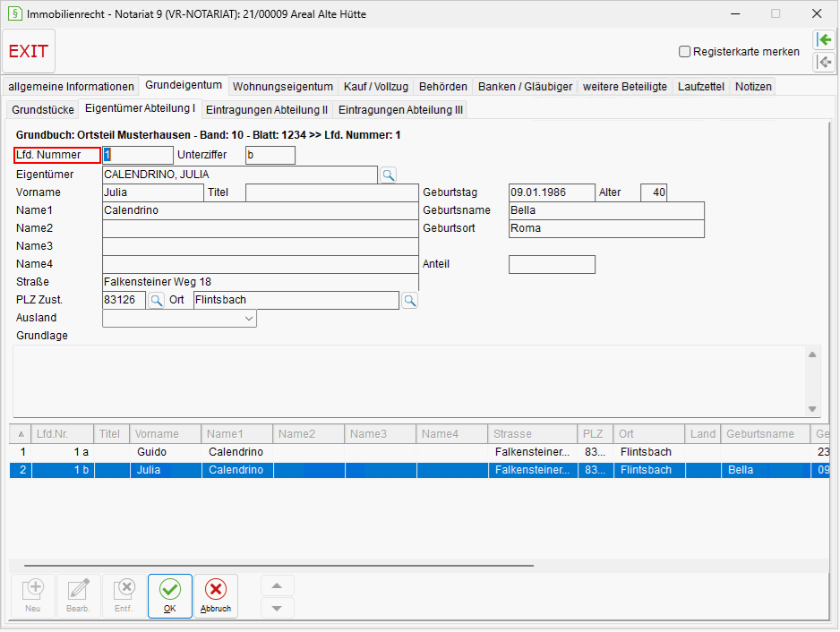Open Eintragungen Abteilung III subtab
The width and height of the screenshot is (840, 632).
point(400,110)
